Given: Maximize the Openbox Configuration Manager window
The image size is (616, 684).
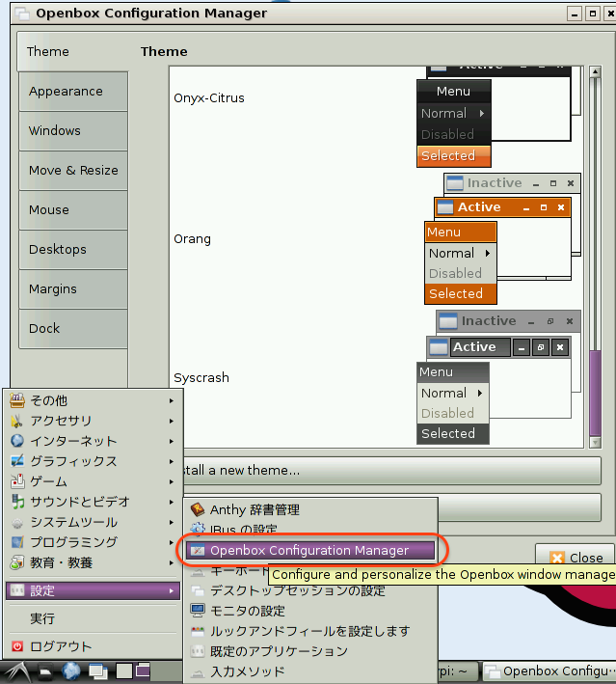Looking at the screenshot, I should pos(593,14).
